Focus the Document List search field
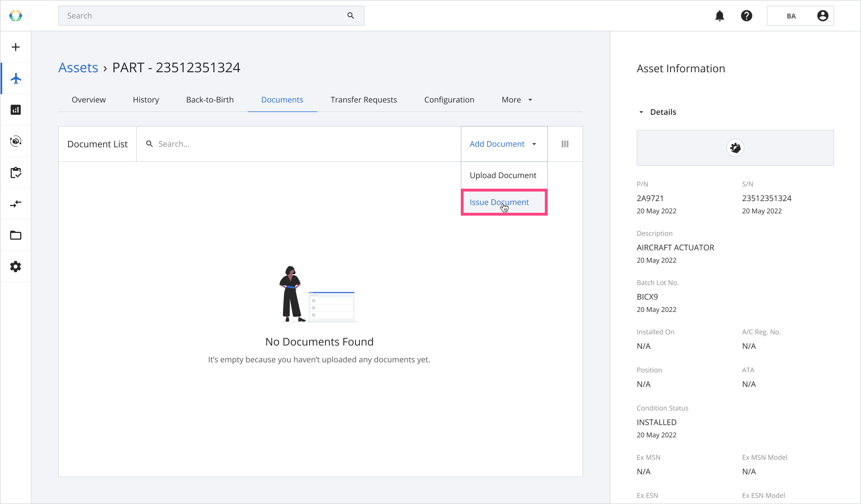861x504 pixels. point(298,144)
